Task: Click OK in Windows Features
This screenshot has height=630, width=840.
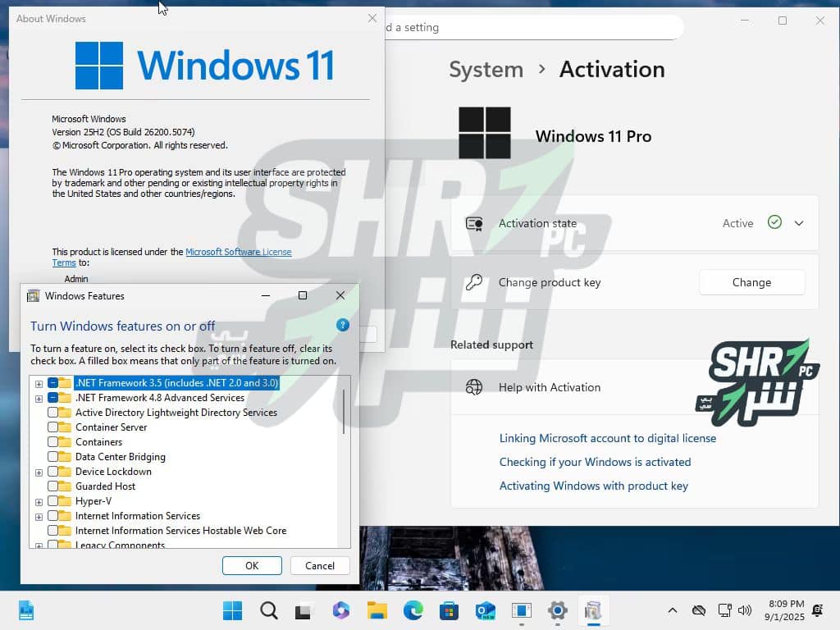Action: 252,566
